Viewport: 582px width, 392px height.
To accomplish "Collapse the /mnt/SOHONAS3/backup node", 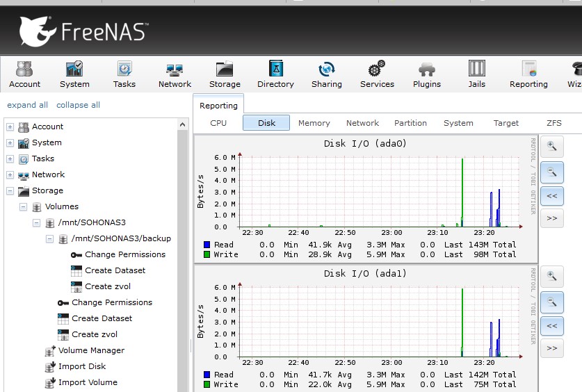I will click(50, 239).
